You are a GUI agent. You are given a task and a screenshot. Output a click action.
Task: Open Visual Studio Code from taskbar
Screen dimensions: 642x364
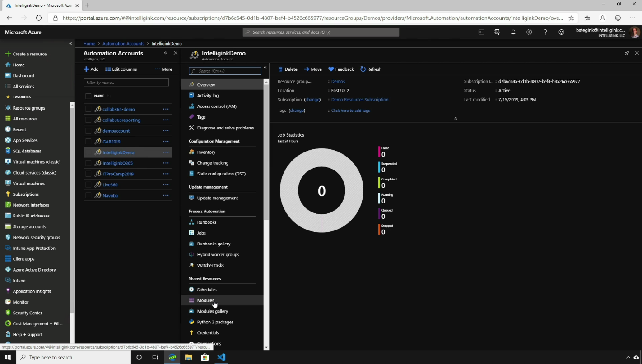(221, 357)
